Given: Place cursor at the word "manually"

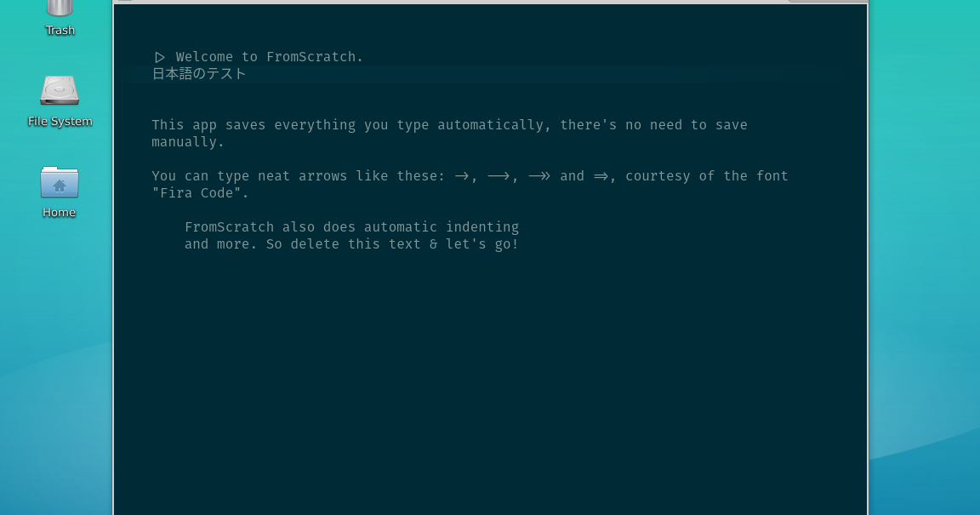Looking at the screenshot, I should (x=187, y=141).
